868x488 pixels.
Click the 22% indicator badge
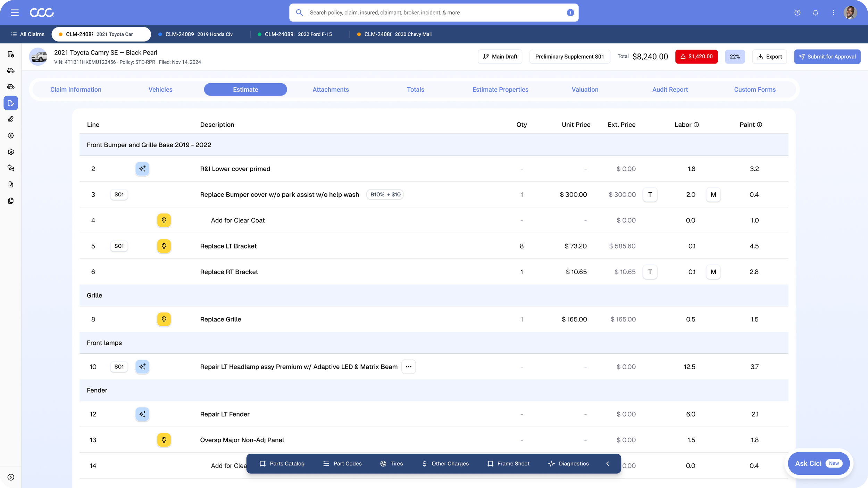pos(735,57)
